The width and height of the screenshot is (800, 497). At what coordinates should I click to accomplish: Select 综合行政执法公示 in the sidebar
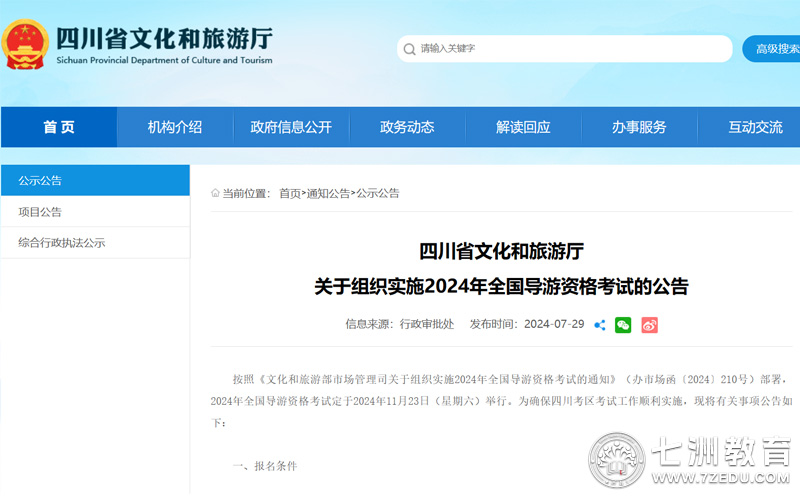(x=95, y=243)
